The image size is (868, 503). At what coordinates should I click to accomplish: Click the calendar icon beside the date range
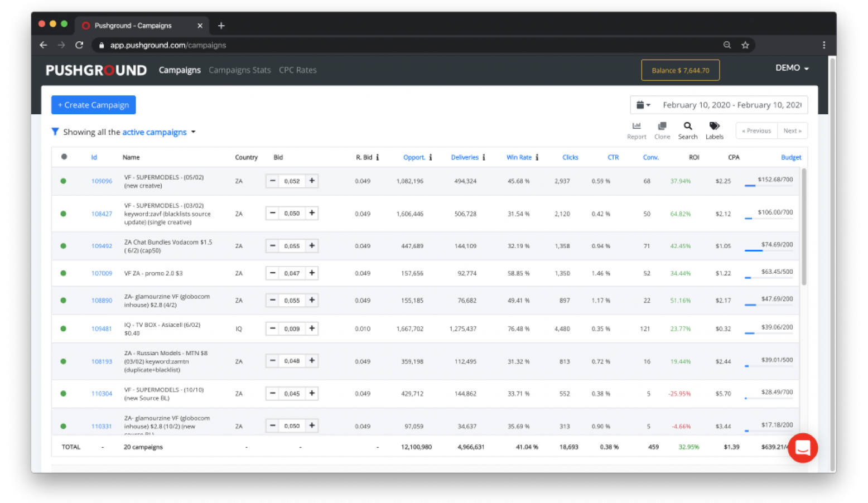pos(640,104)
